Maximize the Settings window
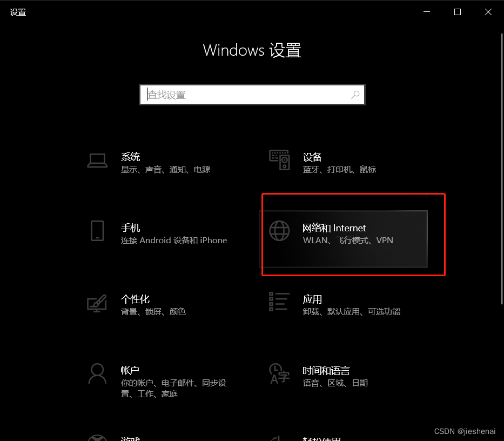The image size is (504, 441). (458, 12)
